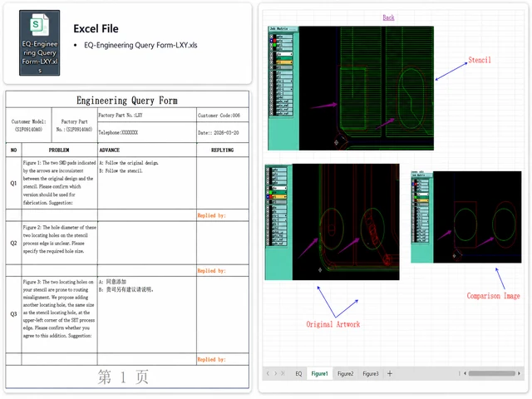Select the Date 2026-03-20 cell

(x=223, y=132)
